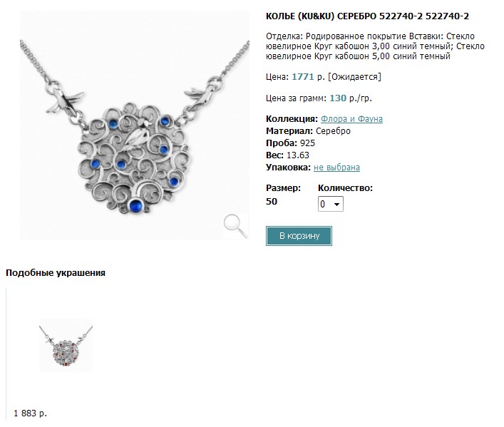Click the magnifying glass zoom icon

(236, 226)
